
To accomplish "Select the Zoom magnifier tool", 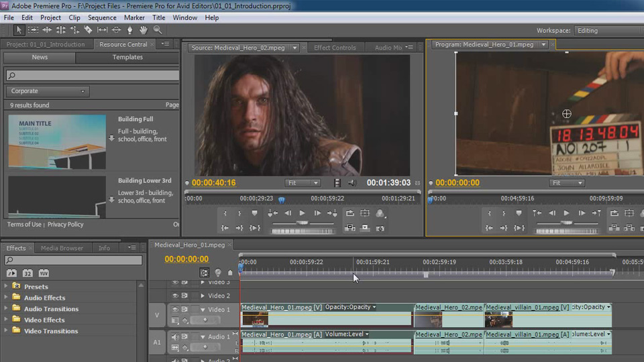I will pyautogui.click(x=157, y=30).
